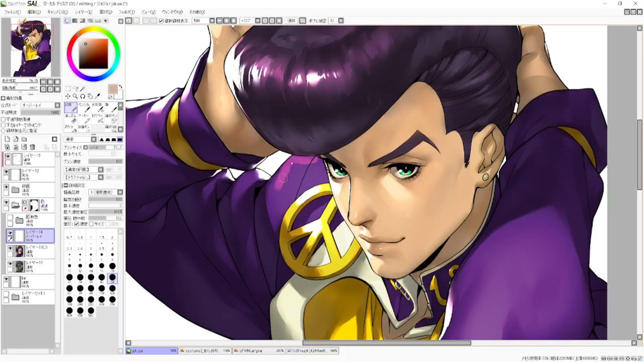
Task: Open the Layer menu (レイヤー)
Action: pyautogui.click(x=84, y=12)
